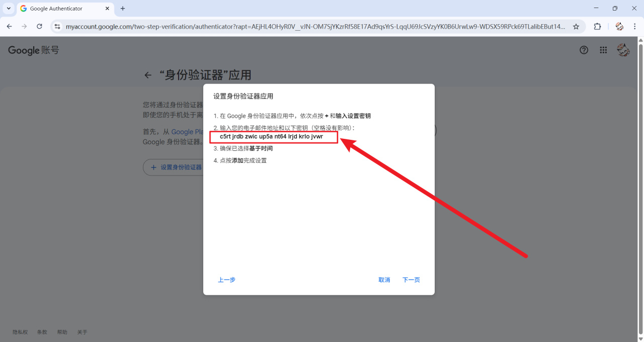The width and height of the screenshot is (644, 342).
Task: Click 取消 in the dialog
Action: tap(384, 280)
